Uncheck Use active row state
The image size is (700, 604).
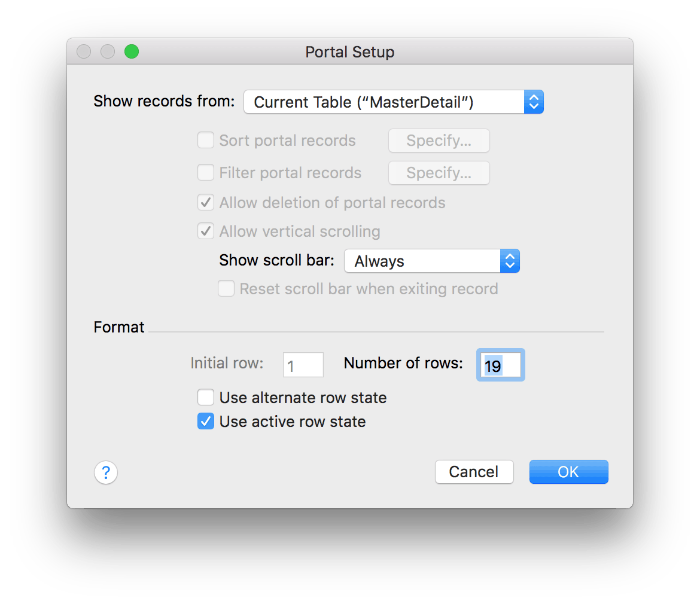206,421
